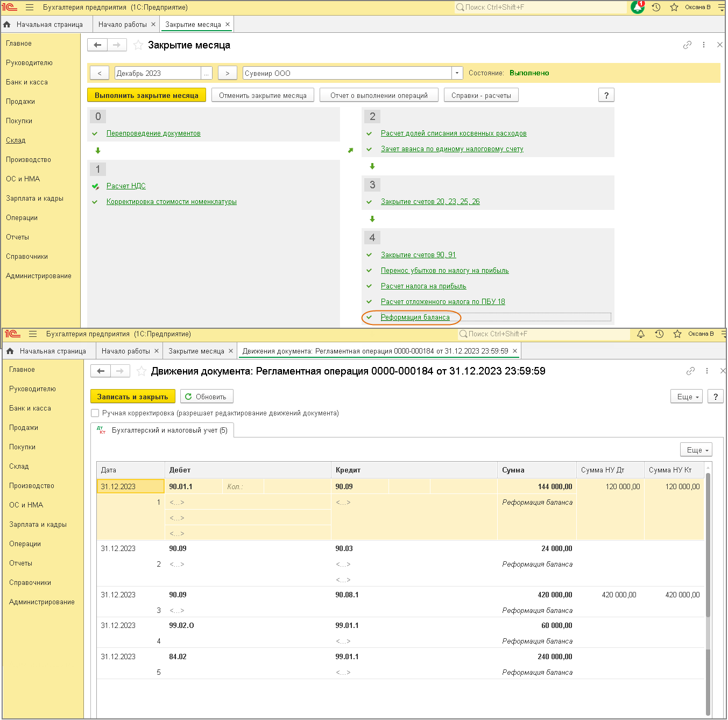The image size is (728, 720).
Task: Click Обновить refresh button
Action: point(207,397)
